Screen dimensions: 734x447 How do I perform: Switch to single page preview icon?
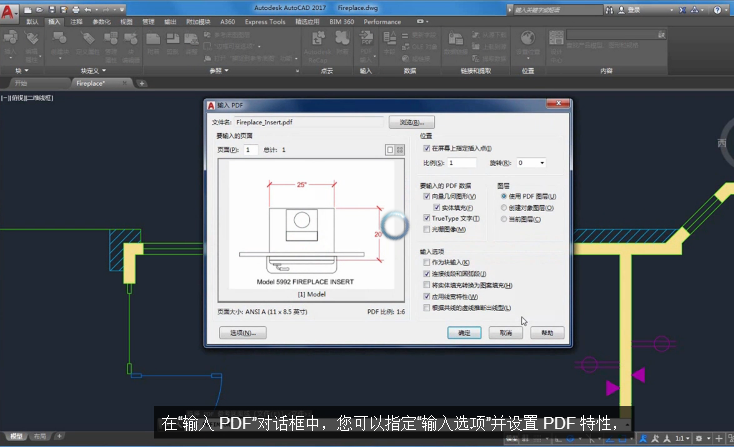pos(390,149)
